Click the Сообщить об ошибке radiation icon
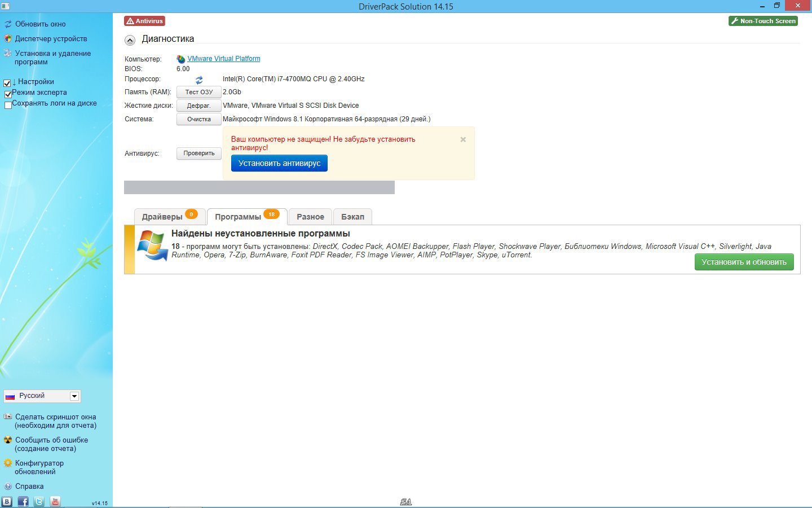The image size is (812, 508). [7, 440]
